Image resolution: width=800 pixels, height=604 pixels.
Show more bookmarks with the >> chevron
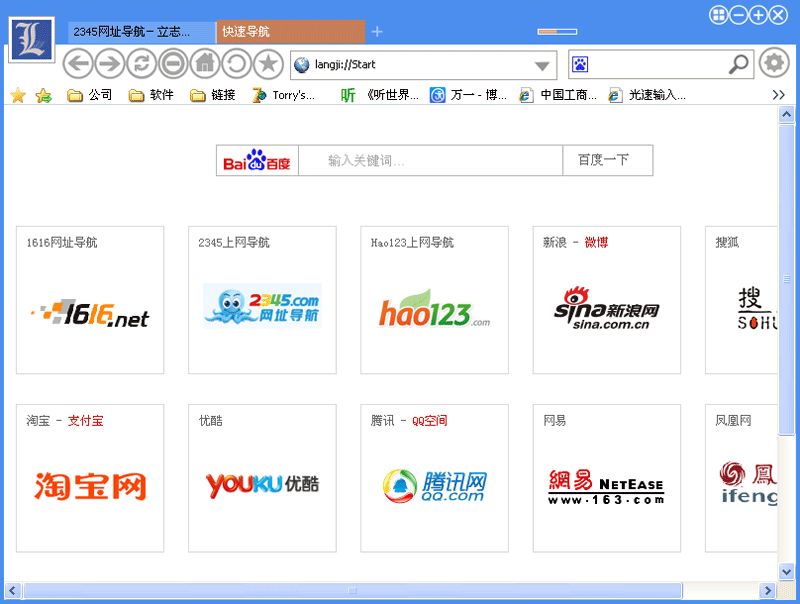[x=779, y=95]
